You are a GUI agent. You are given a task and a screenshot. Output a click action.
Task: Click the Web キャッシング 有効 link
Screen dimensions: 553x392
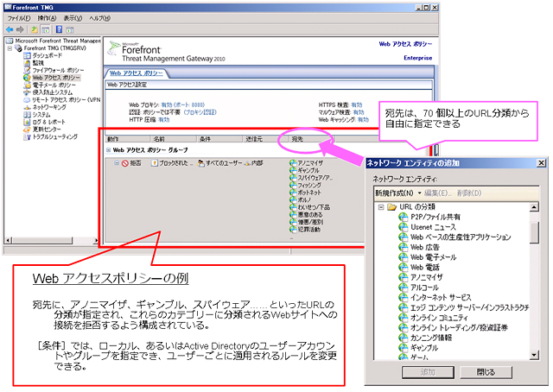[x=363, y=120]
